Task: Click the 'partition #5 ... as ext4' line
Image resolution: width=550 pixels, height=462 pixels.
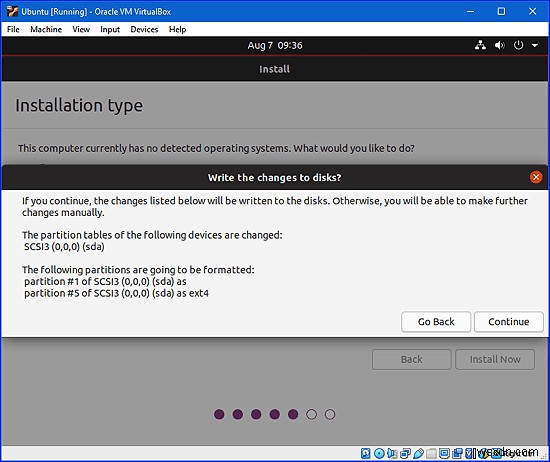Action: coord(116,293)
